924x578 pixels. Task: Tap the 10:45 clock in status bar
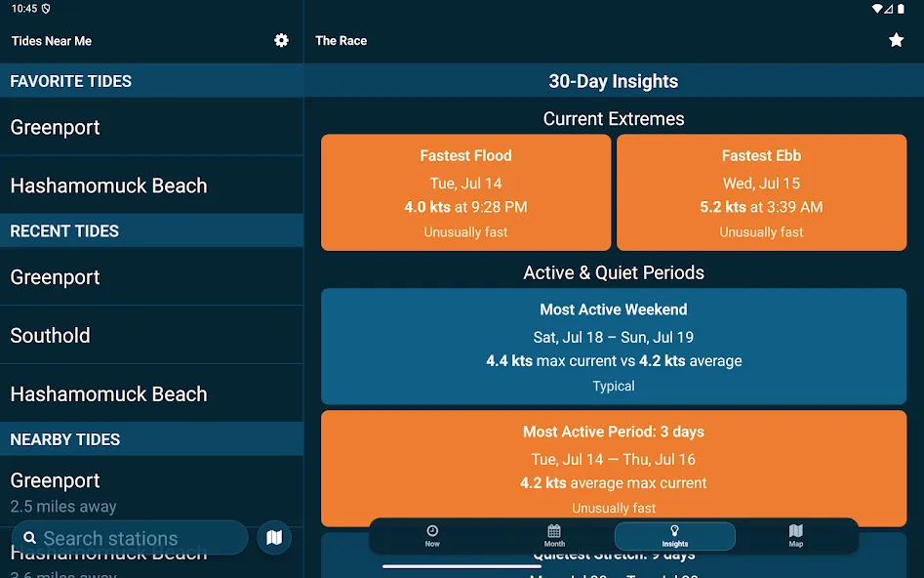24,9
